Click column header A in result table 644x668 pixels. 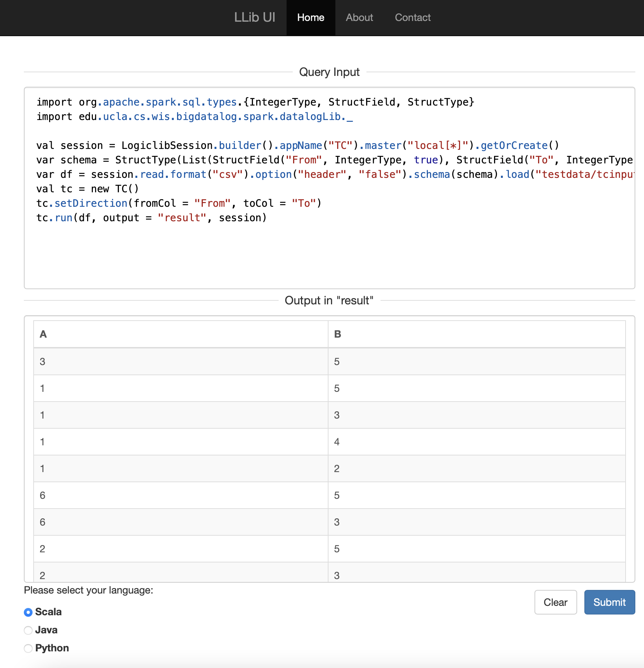(43, 334)
